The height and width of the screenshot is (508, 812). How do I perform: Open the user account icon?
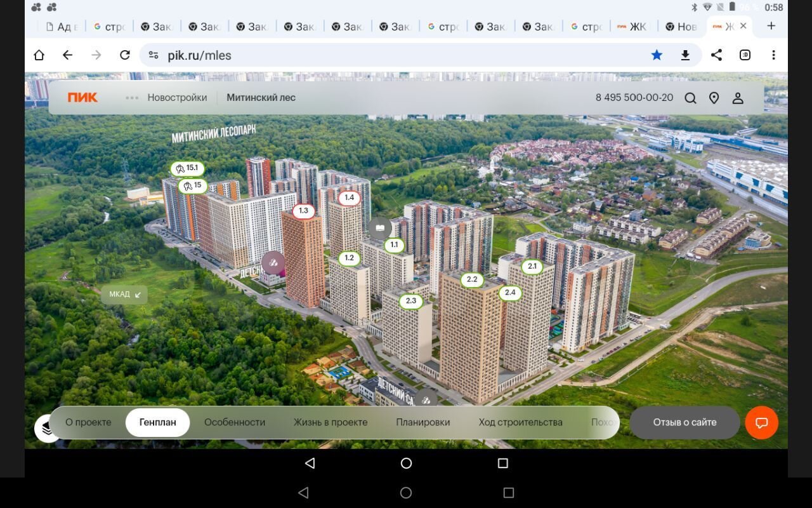click(738, 98)
